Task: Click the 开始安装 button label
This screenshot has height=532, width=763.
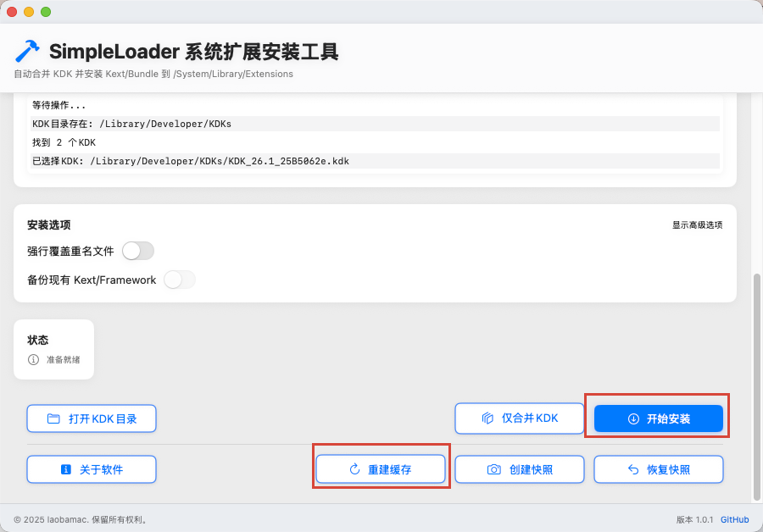Action: [668, 418]
